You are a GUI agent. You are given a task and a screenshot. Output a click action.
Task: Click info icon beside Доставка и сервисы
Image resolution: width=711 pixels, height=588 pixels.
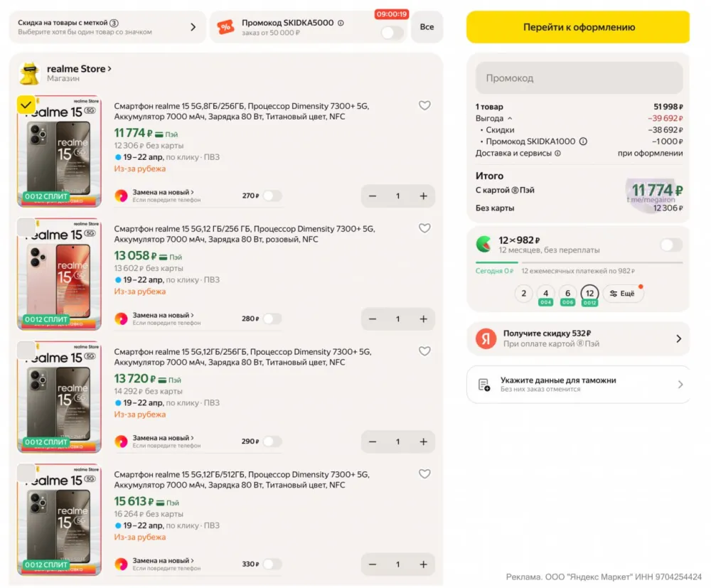557,153
